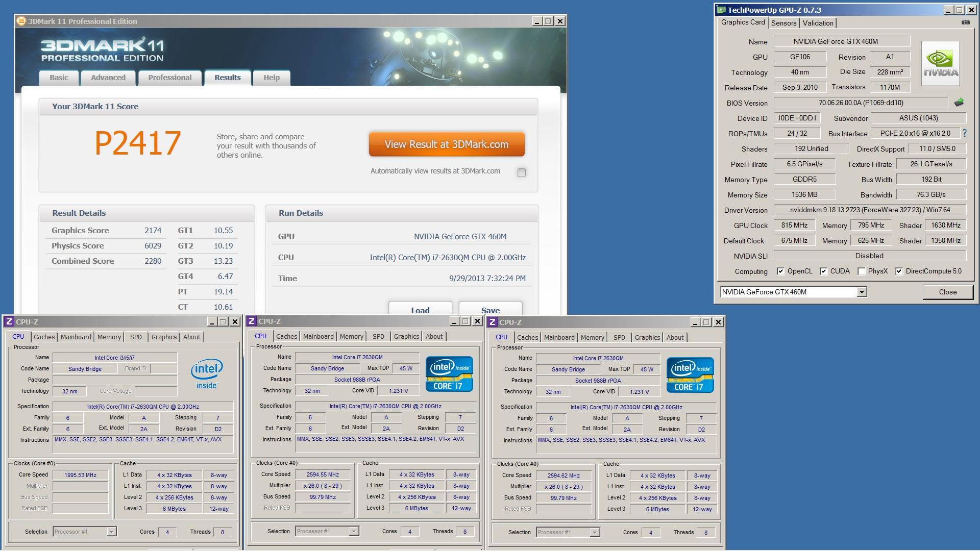980x551 pixels.
Task: Switch to the Basic tab in 3DMark 11
Action: (x=59, y=78)
